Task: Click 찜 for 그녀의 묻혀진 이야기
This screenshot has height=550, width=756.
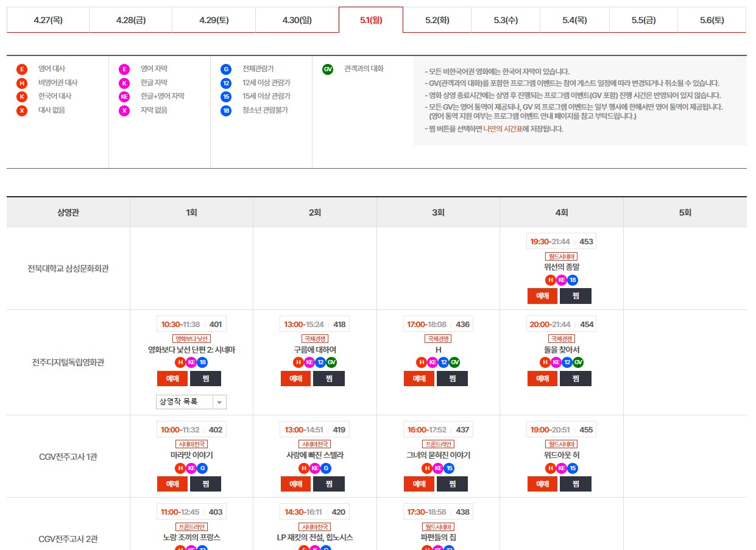Action: [452, 484]
